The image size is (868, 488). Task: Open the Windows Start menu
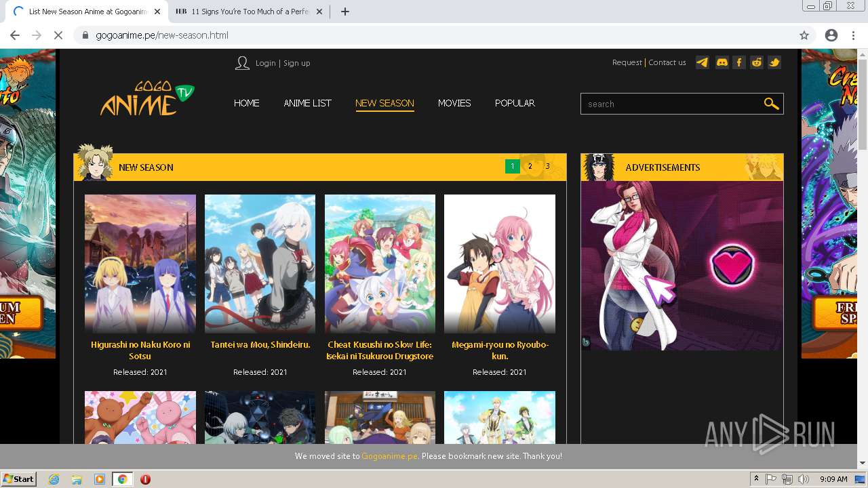18,479
